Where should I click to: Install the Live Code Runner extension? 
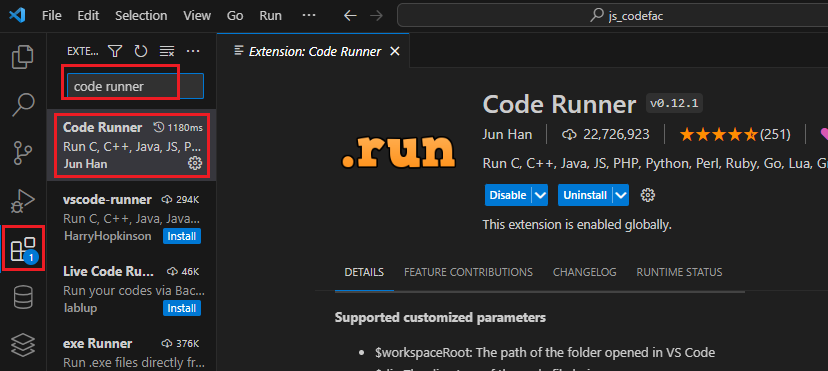182,308
